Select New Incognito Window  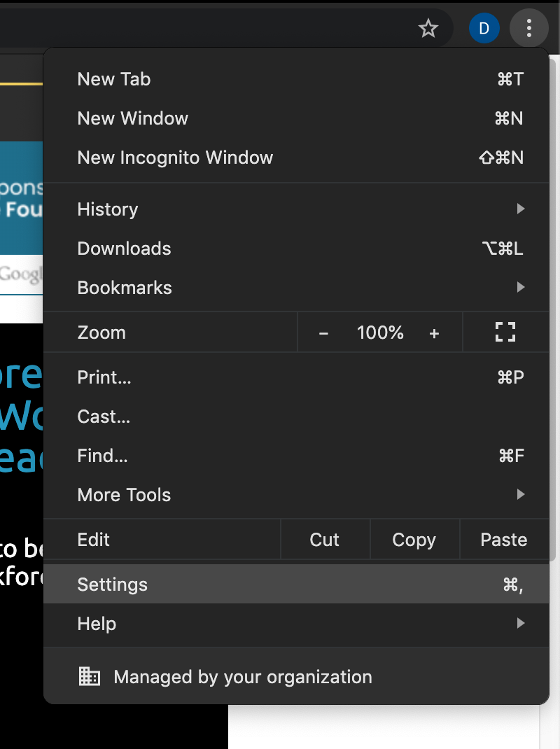coord(175,157)
